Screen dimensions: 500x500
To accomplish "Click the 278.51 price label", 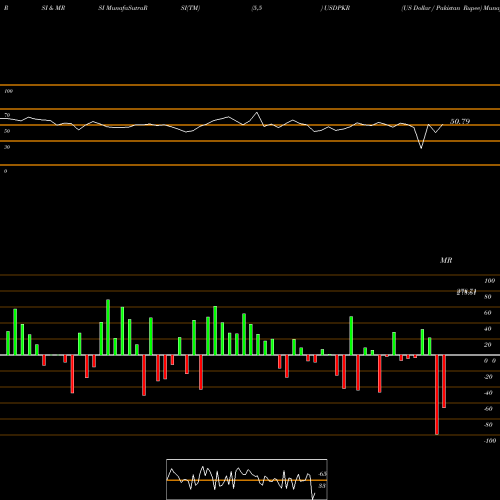I will pos(466,292).
